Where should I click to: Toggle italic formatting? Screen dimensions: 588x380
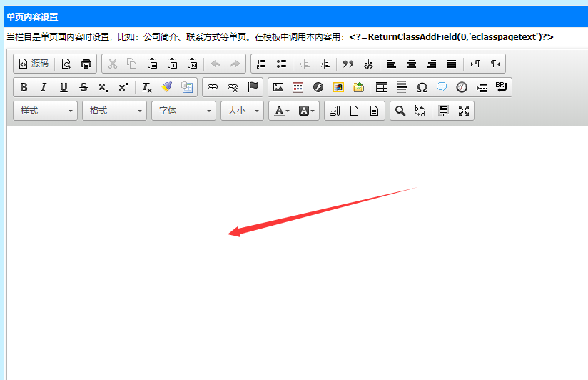[44, 87]
